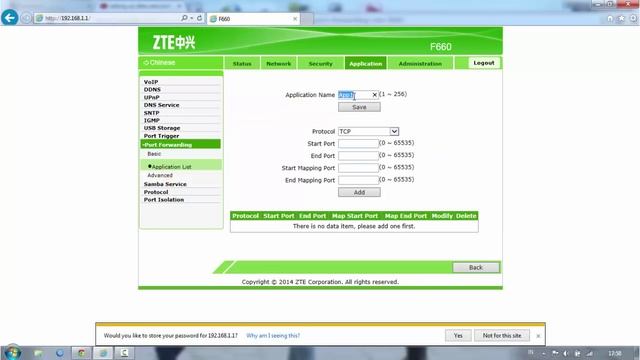The width and height of the screenshot is (640, 360).
Task: Open the Favorites star icon
Action: tap(621, 18)
